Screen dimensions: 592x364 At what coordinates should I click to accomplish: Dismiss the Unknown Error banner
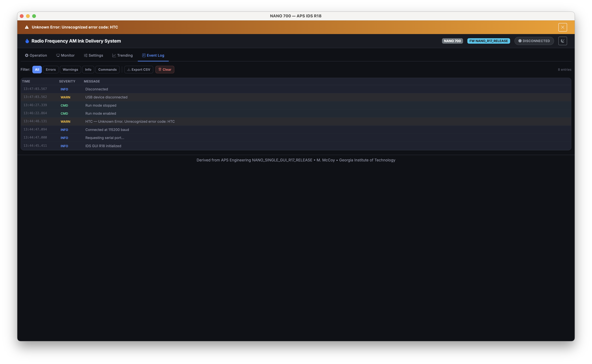(x=563, y=27)
